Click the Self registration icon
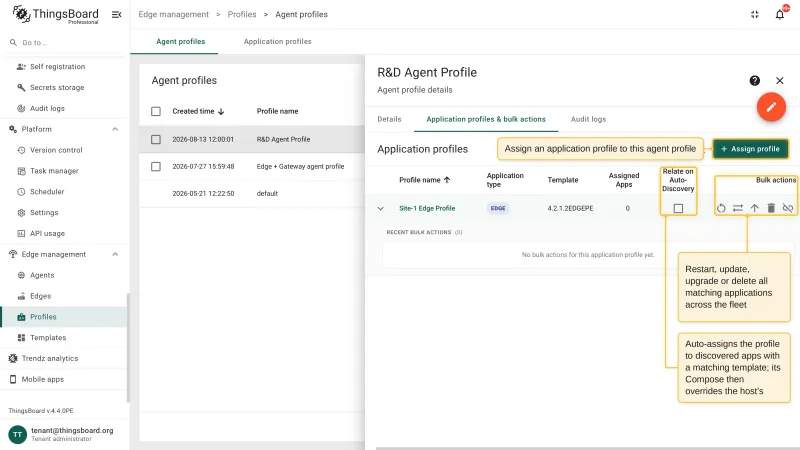This screenshot has width=800, height=450. 21,66
